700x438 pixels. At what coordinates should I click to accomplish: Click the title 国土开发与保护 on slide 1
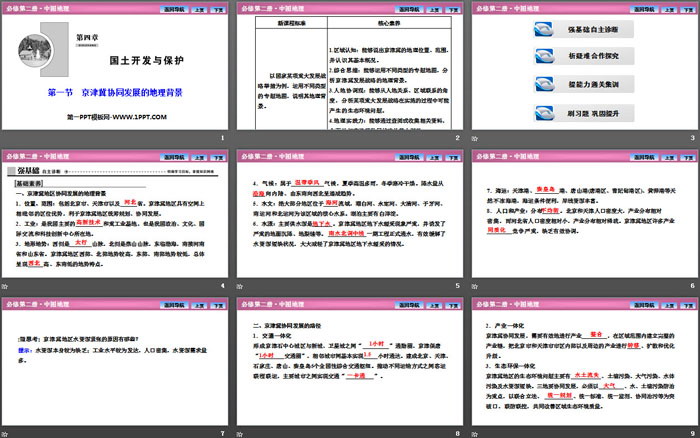146,60
